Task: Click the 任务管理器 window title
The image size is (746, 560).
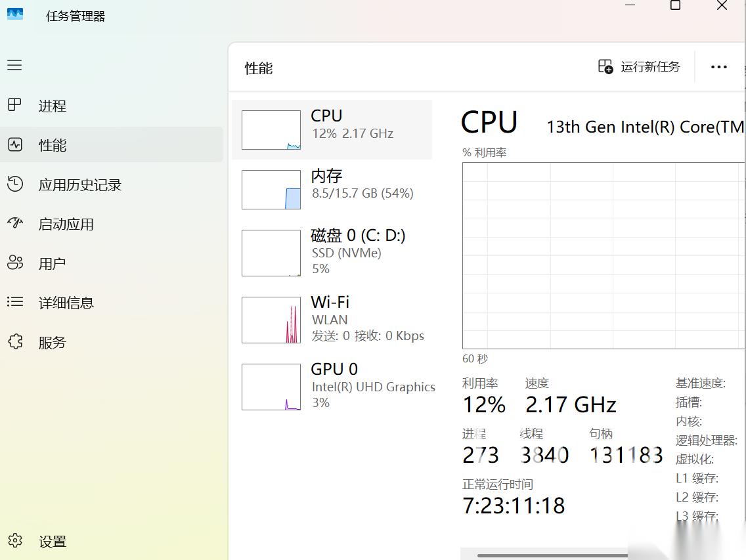Action: [x=75, y=16]
